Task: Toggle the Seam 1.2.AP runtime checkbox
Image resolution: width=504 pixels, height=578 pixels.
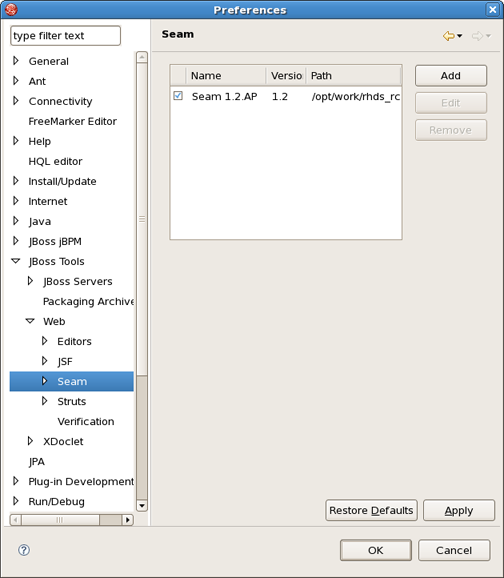Action: [x=178, y=96]
